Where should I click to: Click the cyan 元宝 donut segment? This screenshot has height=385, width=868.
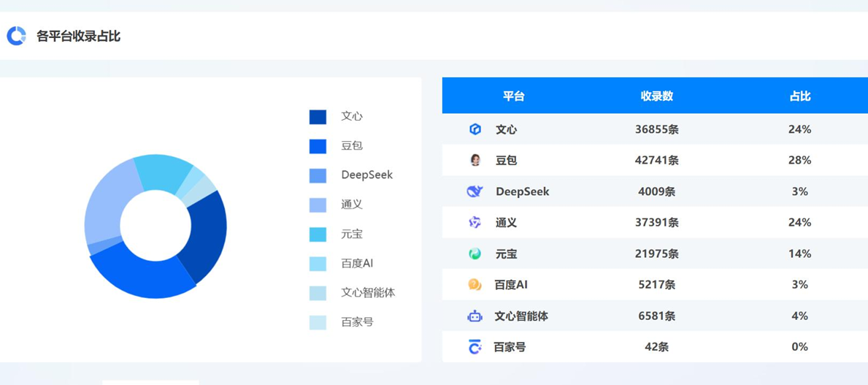tap(161, 172)
